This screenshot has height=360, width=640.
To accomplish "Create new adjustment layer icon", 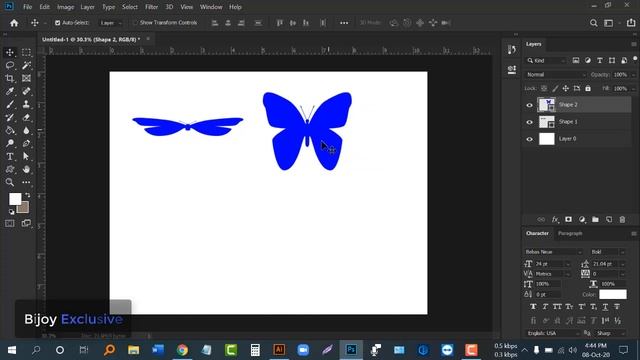I will click(582, 220).
